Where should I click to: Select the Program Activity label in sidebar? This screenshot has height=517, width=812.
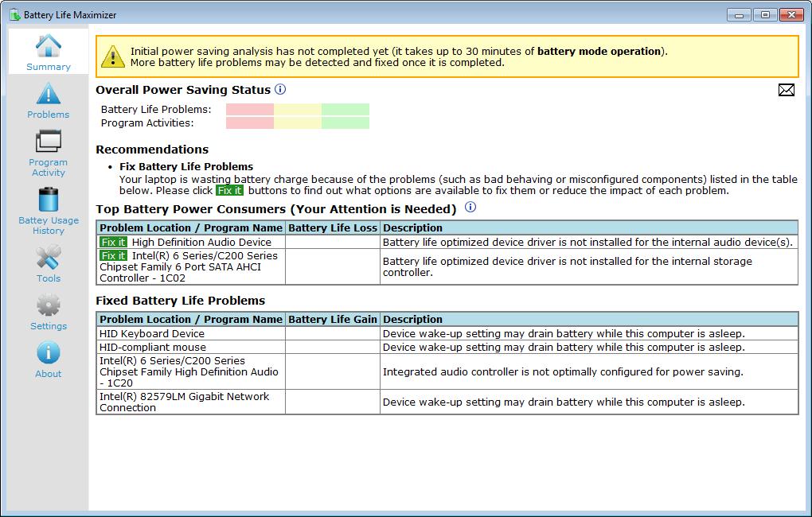[48, 167]
